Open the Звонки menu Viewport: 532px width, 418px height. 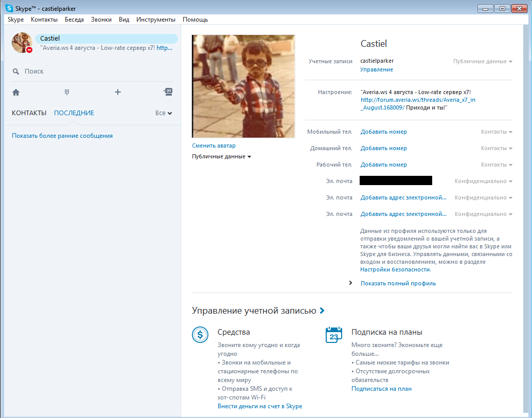click(x=101, y=20)
